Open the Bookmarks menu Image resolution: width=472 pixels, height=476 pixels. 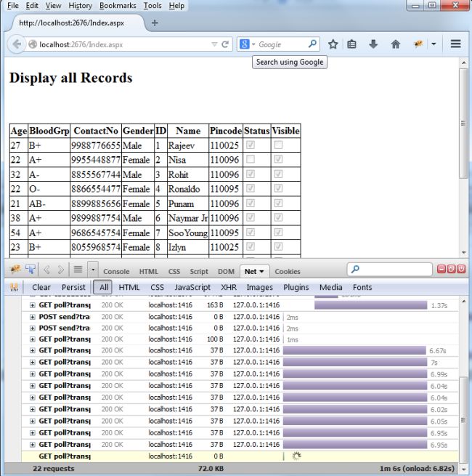(x=118, y=6)
